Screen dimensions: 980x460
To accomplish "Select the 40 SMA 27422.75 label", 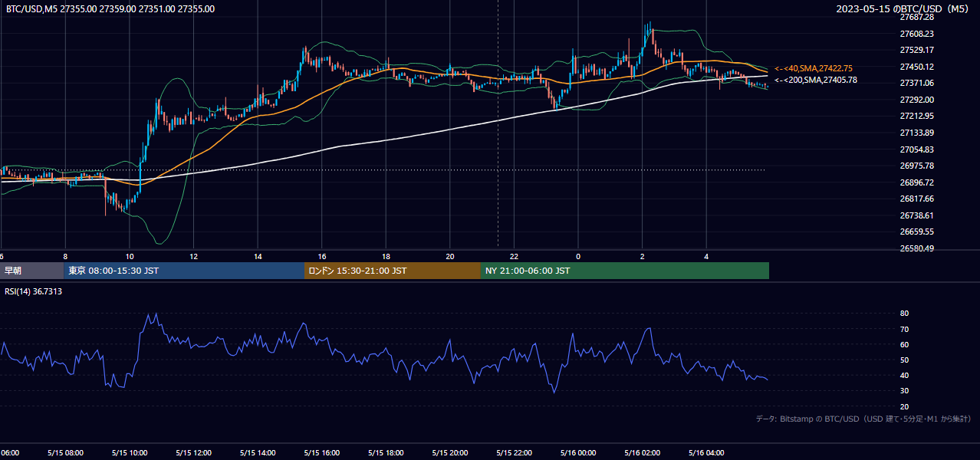I will [814, 68].
